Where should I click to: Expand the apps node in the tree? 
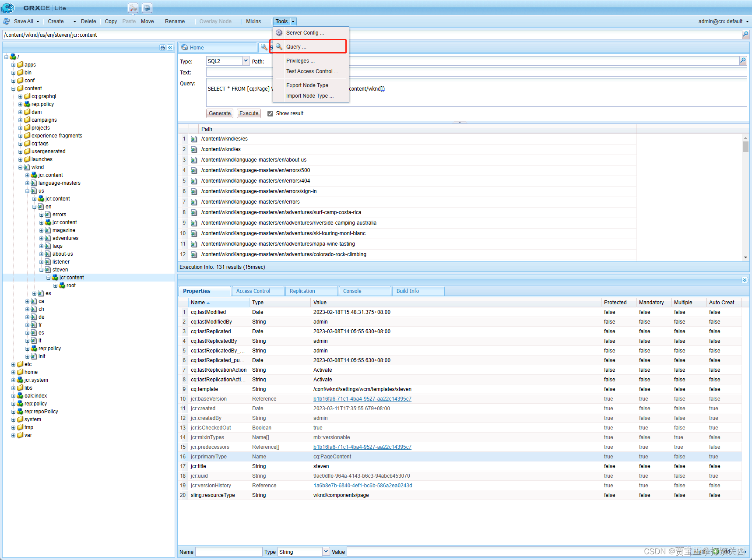pos(13,64)
